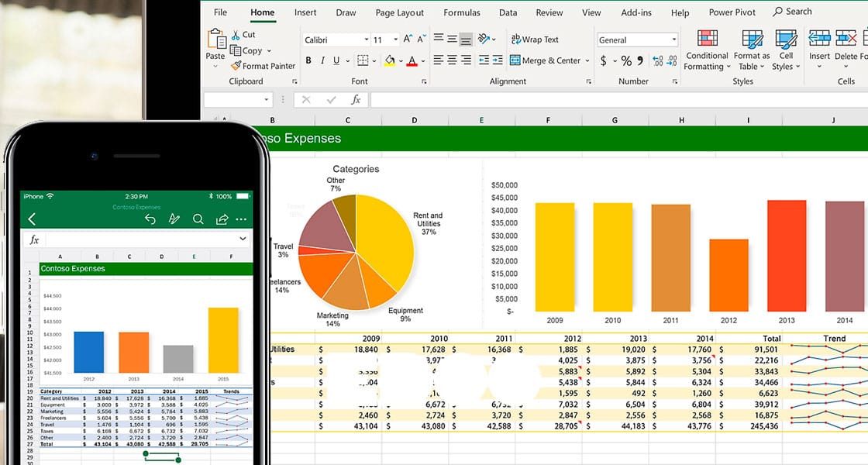868x465 pixels.
Task: Tap the text formatting pen icon on iPhone
Action: 174,219
